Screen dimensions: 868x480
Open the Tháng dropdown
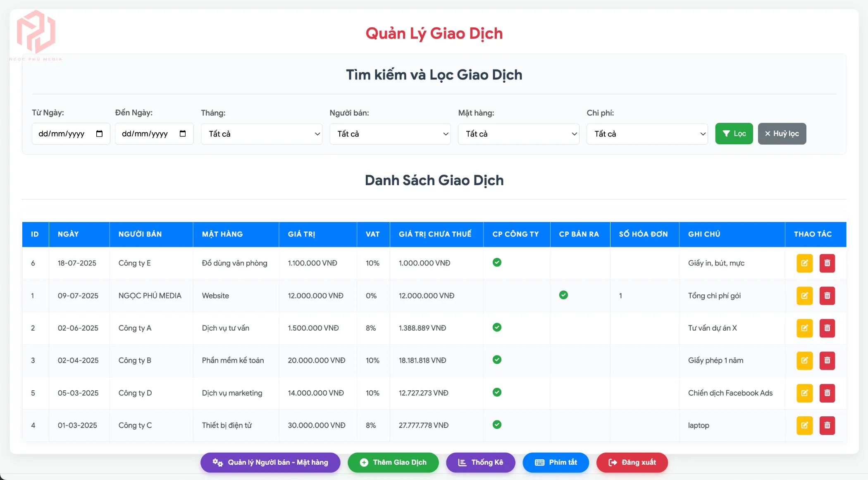click(x=261, y=134)
